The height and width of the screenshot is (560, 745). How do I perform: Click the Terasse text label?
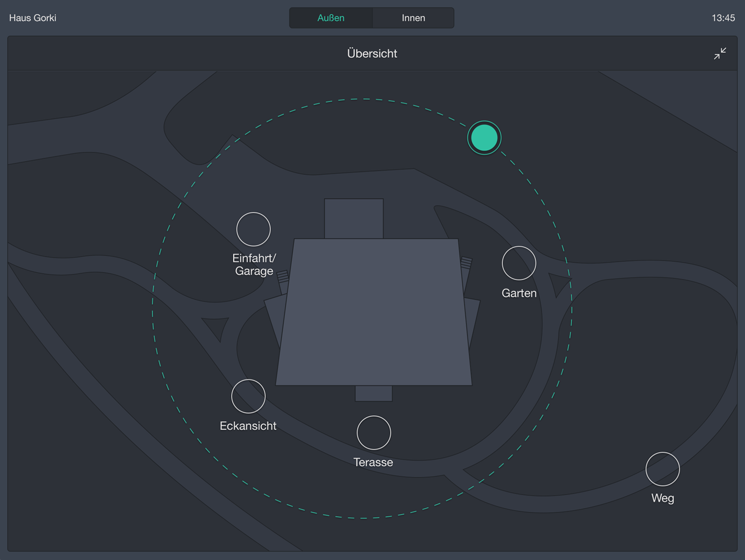(x=373, y=462)
